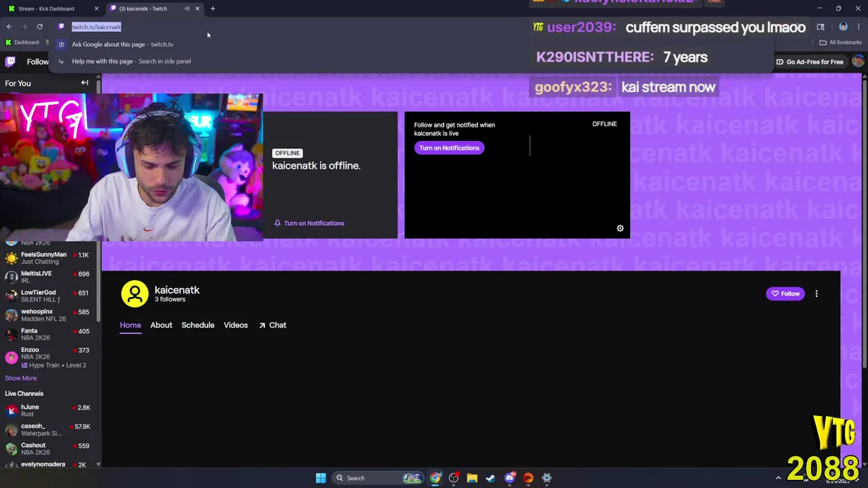Go back with the browser back arrow
Screen dimensions: 868x488
click(x=9, y=26)
